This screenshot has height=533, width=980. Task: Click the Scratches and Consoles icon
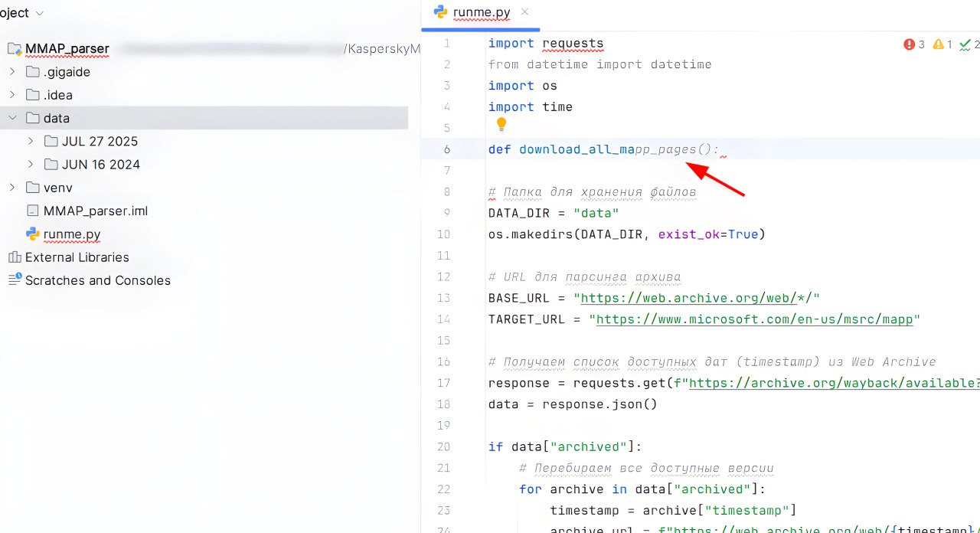(15, 280)
